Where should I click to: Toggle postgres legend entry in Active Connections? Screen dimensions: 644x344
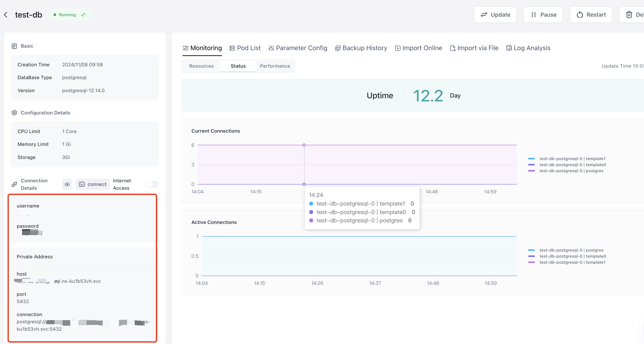pos(571,250)
